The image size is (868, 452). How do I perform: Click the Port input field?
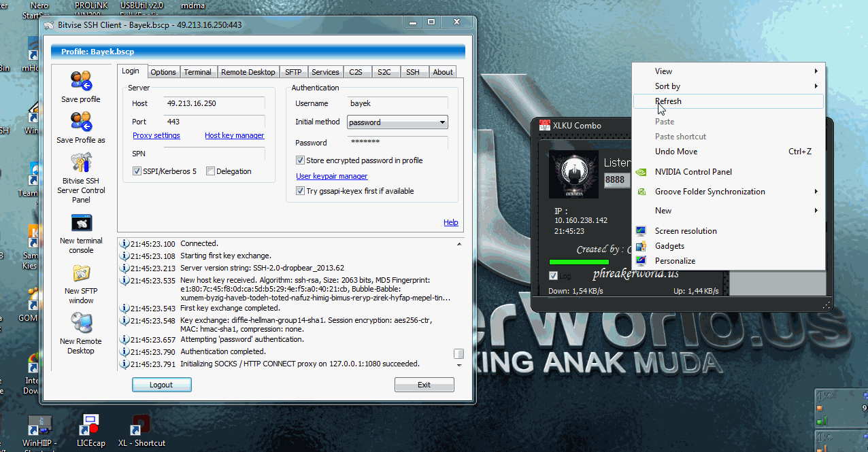215,122
